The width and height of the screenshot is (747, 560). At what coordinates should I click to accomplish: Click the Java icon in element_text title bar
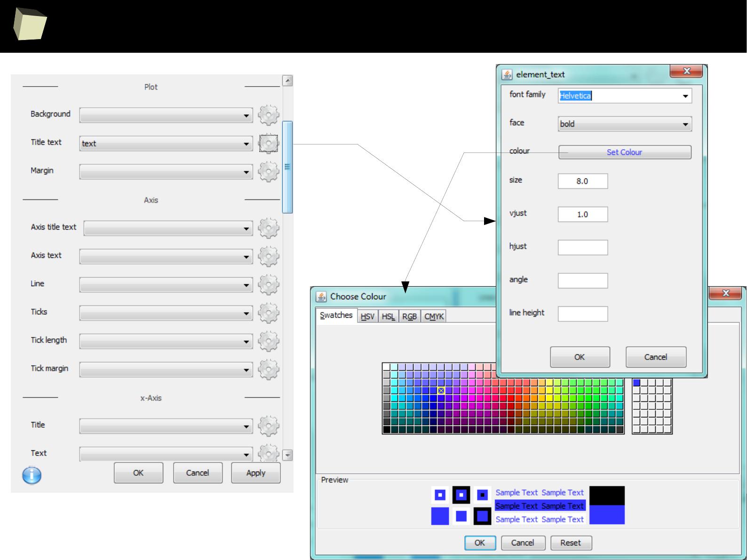tap(507, 74)
